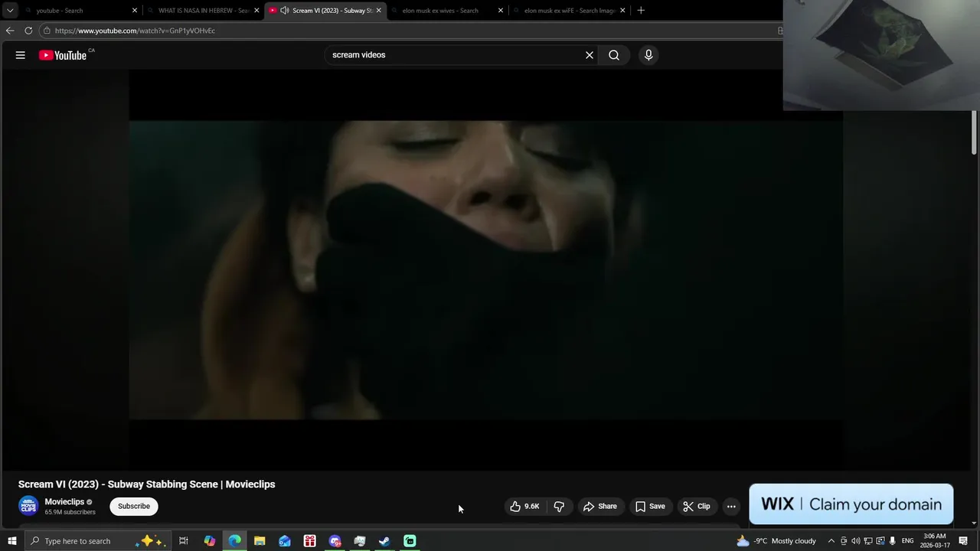Open the three-dot more actions menu
The image size is (980, 551).
tap(731, 506)
